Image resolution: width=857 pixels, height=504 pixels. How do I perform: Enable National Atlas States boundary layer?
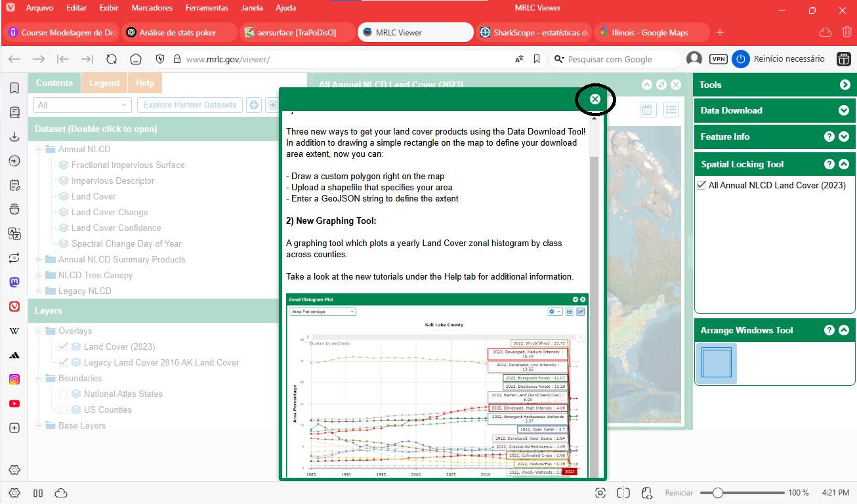pos(64,394)
